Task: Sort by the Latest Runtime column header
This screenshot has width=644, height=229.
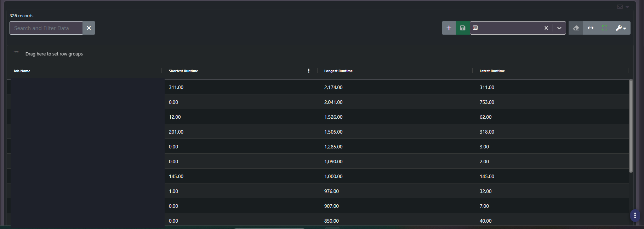Action: click(x=492, y=71)
